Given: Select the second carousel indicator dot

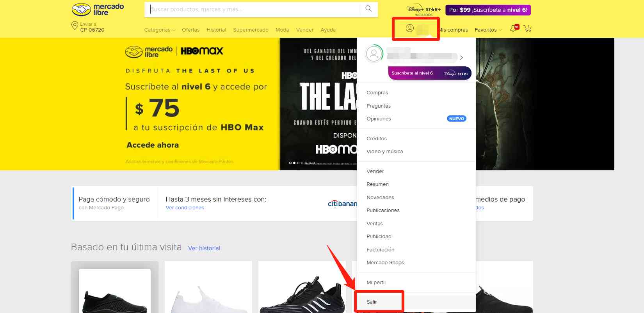Looking at the screenshot, I should (294, 163).
